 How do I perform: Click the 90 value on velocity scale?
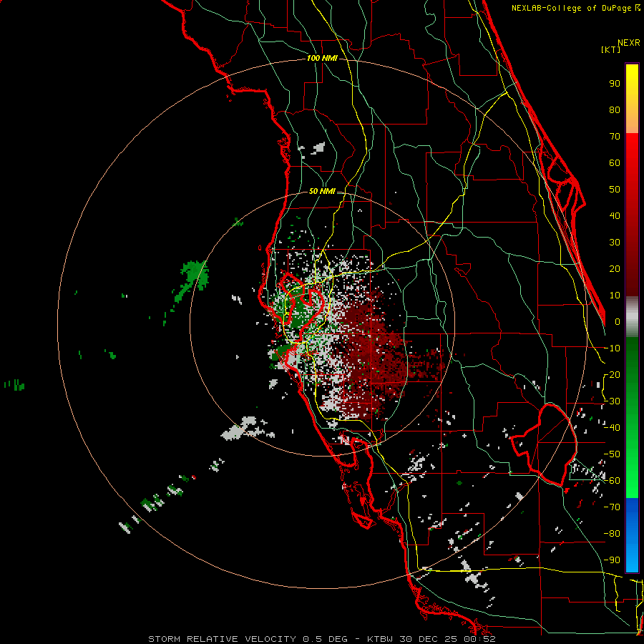615,84
